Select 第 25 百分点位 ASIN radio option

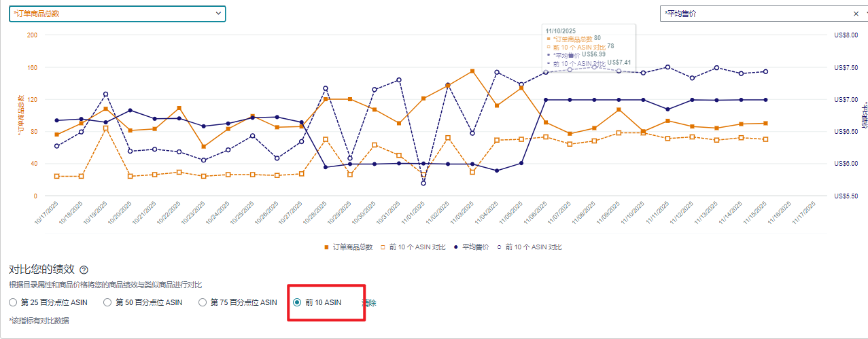point(13,302)
